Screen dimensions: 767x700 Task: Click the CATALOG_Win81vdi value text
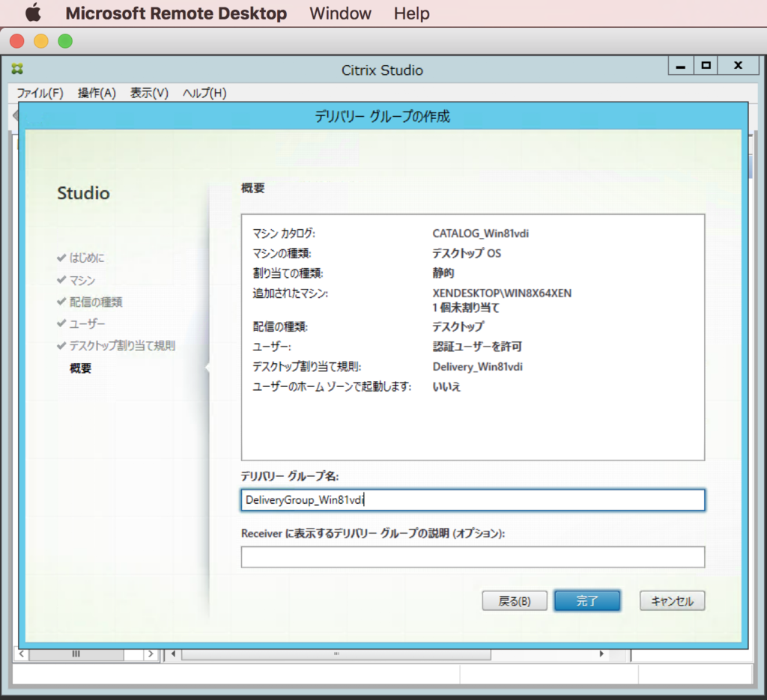click(480, 234)
